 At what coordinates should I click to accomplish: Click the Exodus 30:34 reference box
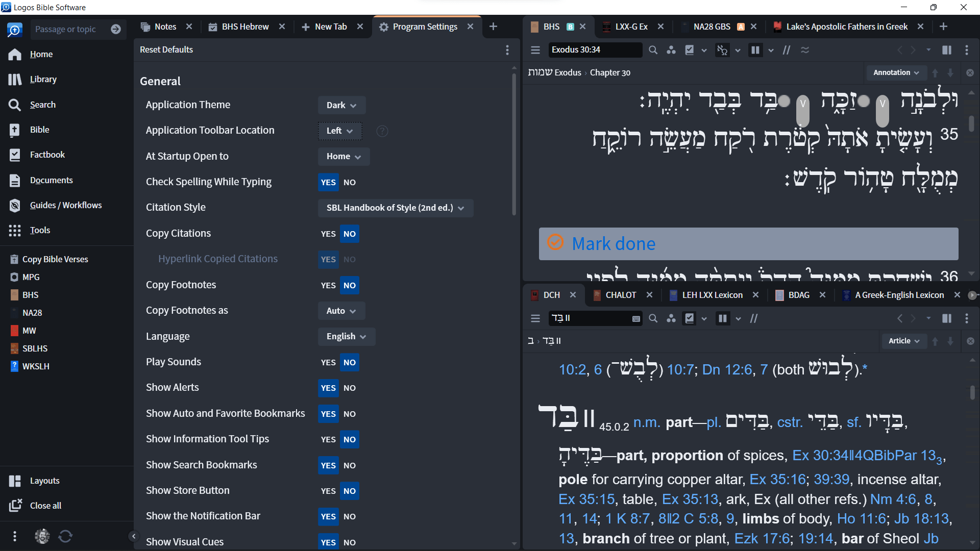595,50
